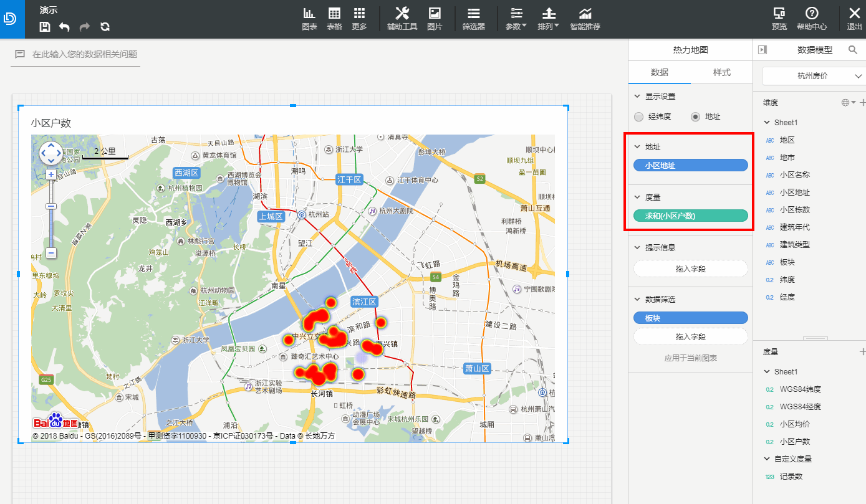
Task: Collapse the data model panel arrow icon
Action: coord(762,50)
